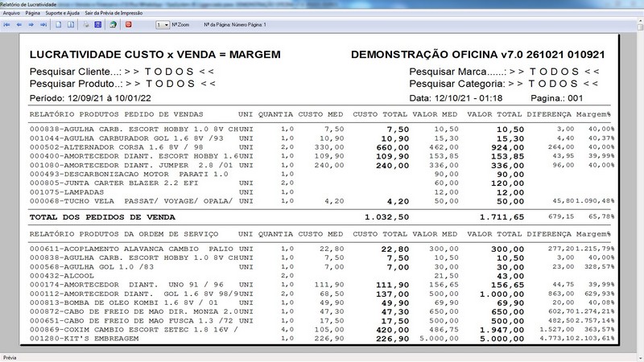Click Sair da Prévia de Impressão

(114, 13)
